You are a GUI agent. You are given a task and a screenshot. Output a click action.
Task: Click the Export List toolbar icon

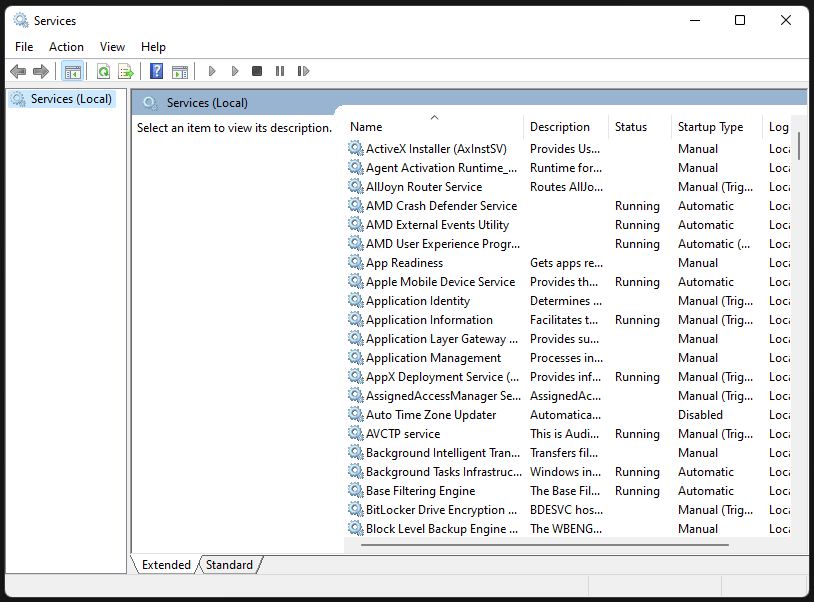pos(126,71)
